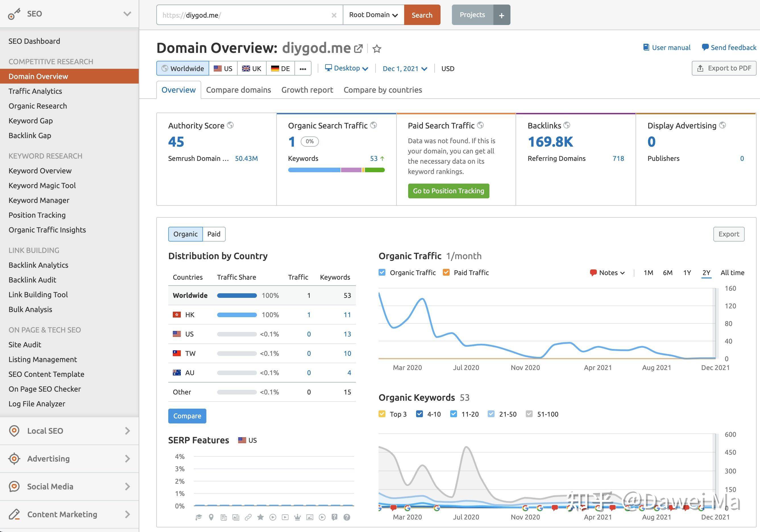Viewport: 760px width, 532px height.
Task: Select the UK database tab
Action: pyautogui.click(x=252, y=68)
